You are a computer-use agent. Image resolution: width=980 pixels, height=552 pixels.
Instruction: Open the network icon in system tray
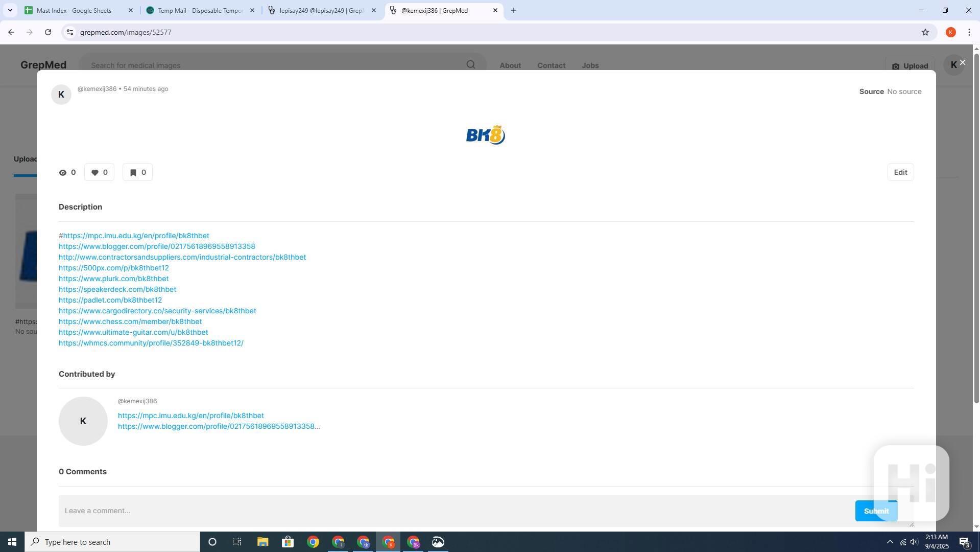(x=902, y=542)
